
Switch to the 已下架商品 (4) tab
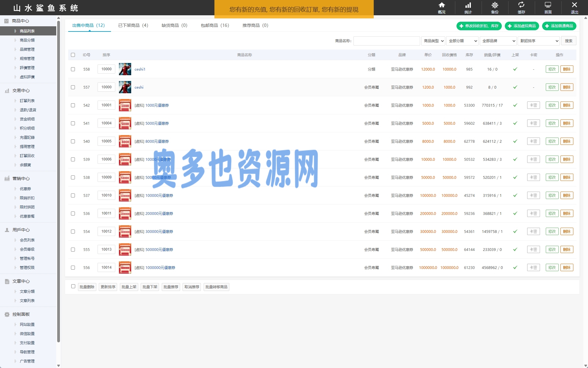point(133,25)
